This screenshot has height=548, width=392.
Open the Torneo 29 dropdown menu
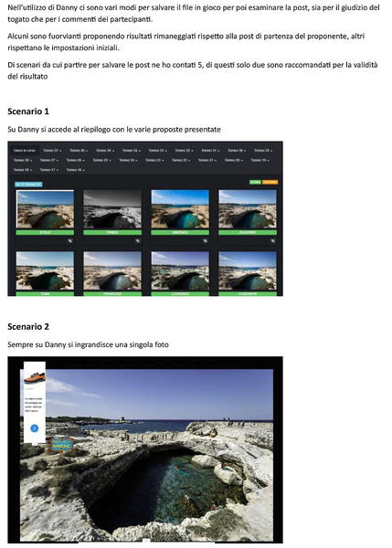pos(263,151)
